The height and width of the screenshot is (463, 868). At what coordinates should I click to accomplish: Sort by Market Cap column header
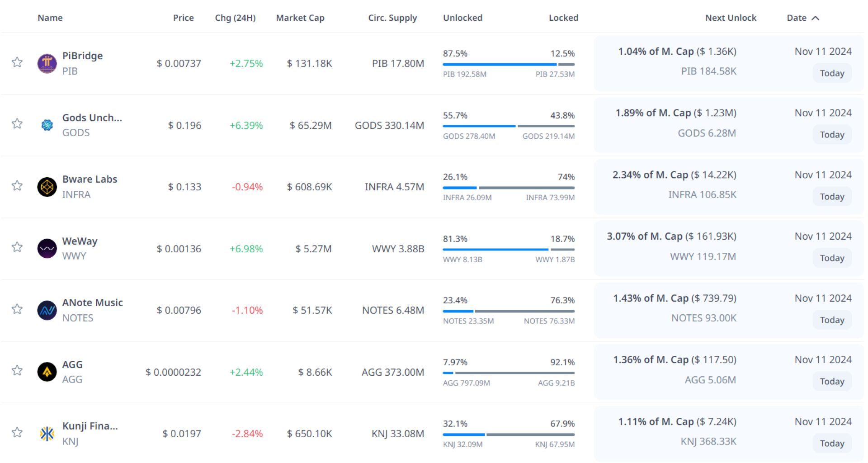tap(300, 18)
